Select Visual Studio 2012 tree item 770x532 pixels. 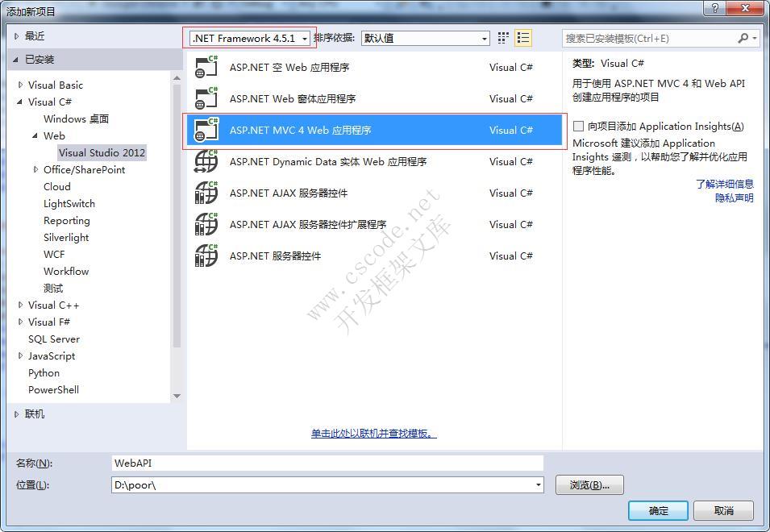(102, 152)
